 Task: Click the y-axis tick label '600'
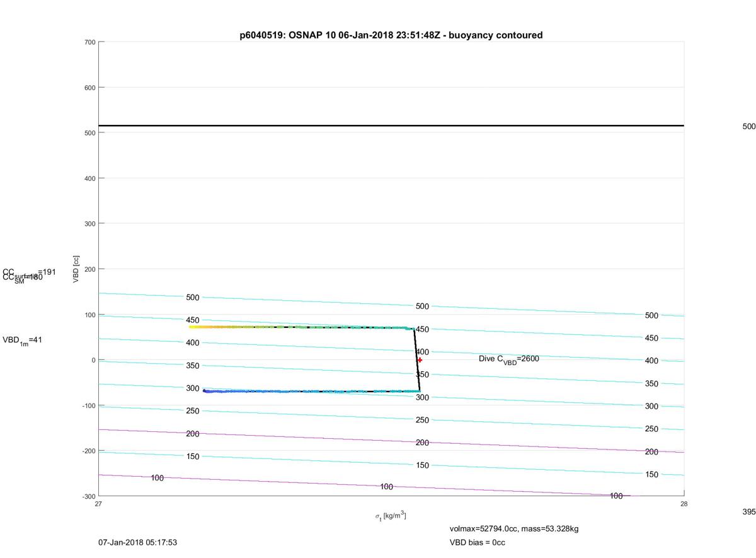(89, 88)
